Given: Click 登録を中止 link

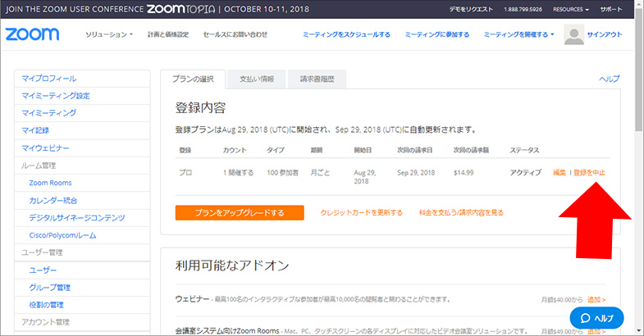Looking at the screenshot, I should click(589, 173).
